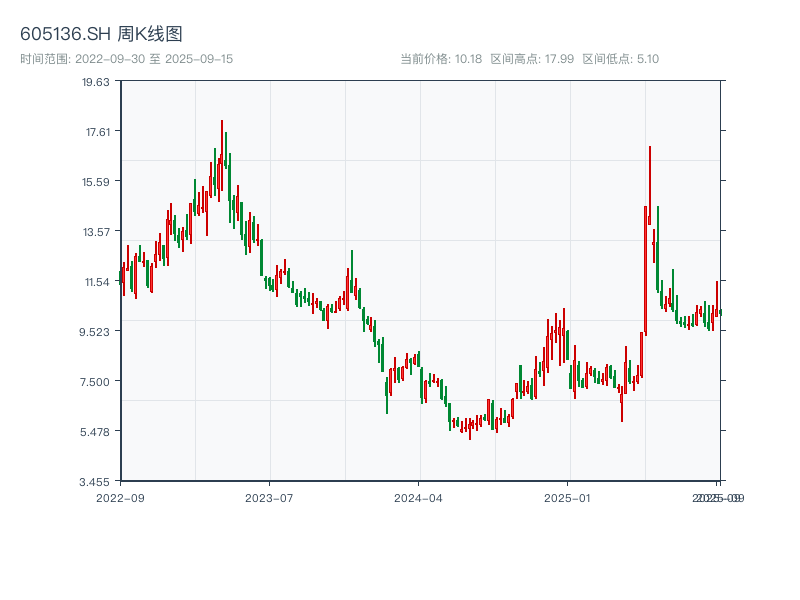This screenshot has width=800, height=600.
Task: Click the 17.61 y-axis label
Action: [x=97, y=132]
